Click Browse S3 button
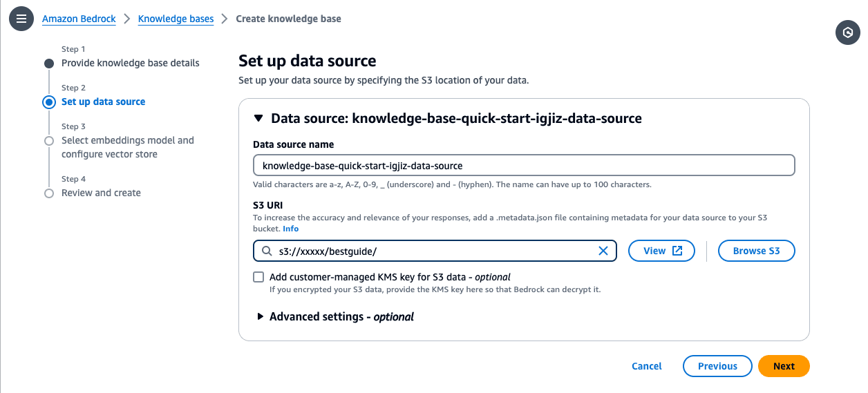868x393 pixels. pos(756,251)
